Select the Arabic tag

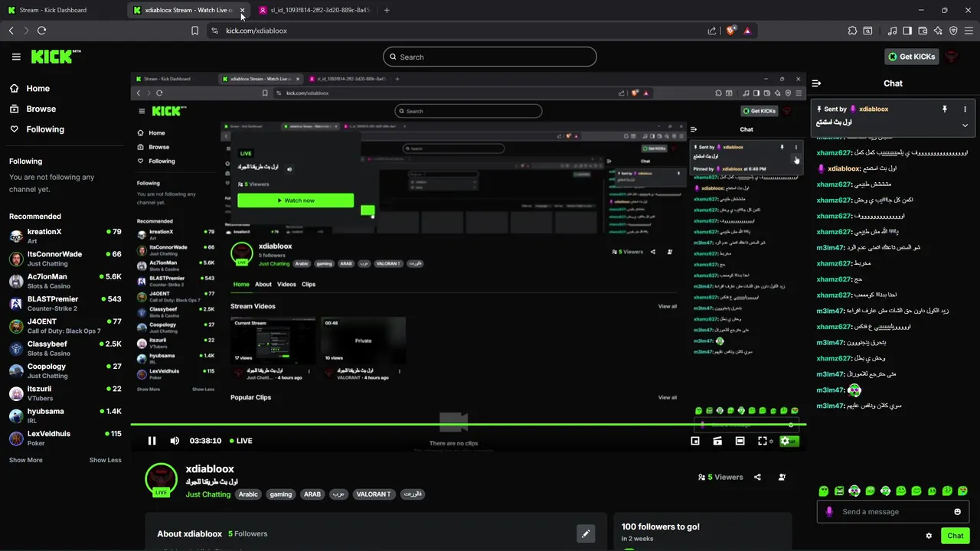(x=248, y=494)
